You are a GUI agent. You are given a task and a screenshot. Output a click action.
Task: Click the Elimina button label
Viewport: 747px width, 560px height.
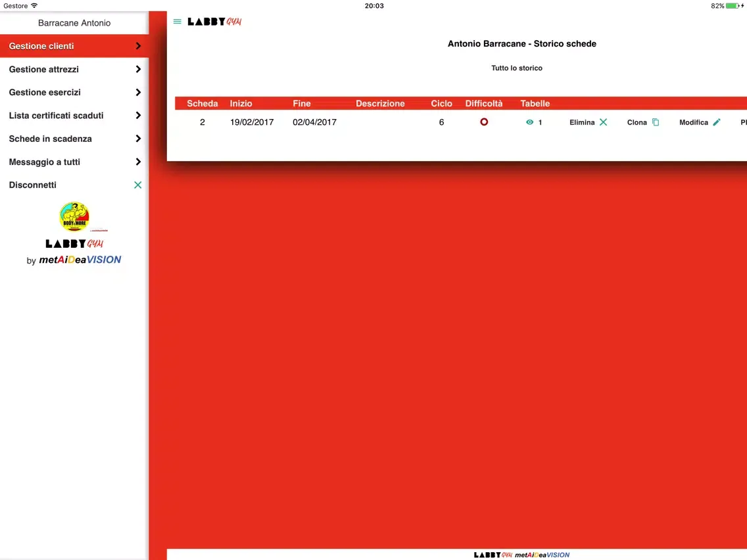point(582,122)
